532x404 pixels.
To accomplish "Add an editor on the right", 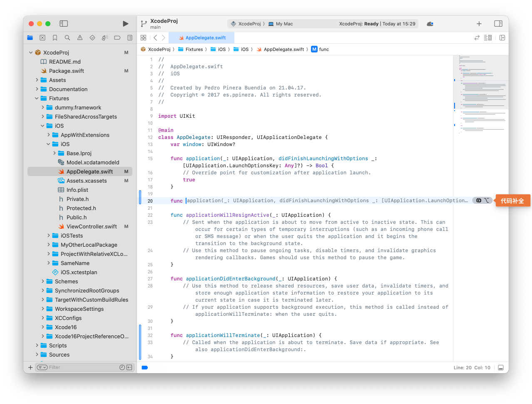I will coord(502,37).
